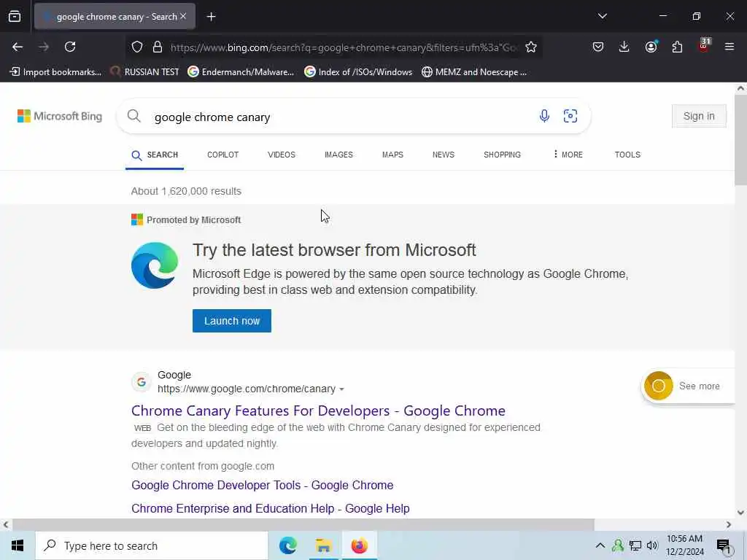Focus the Firefox address bar URL
The width and height of the screenshot is (747, 560).
point(344,47)
